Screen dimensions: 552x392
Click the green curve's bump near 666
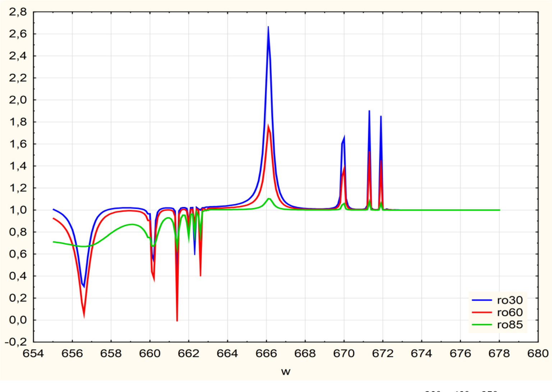(268, 199)
